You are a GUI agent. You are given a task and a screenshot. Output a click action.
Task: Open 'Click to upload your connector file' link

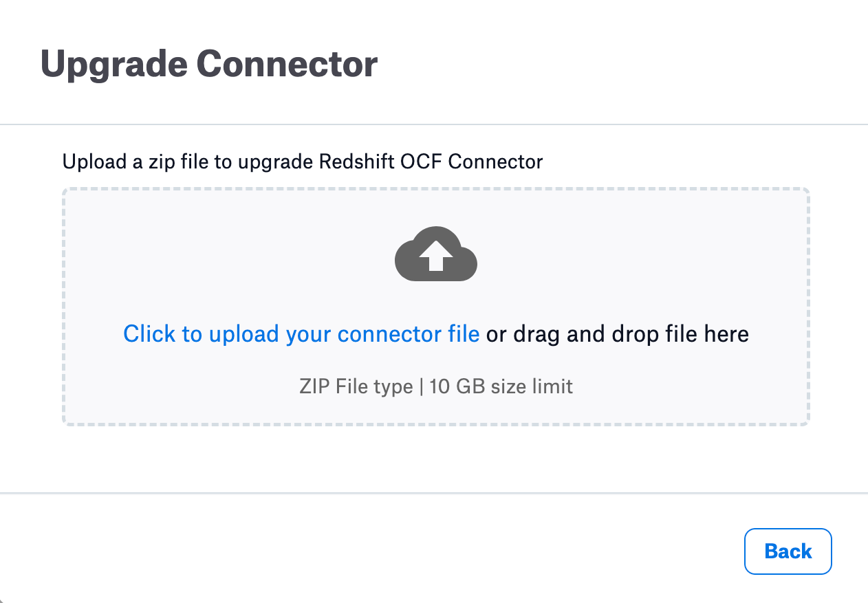coord(301,334)
